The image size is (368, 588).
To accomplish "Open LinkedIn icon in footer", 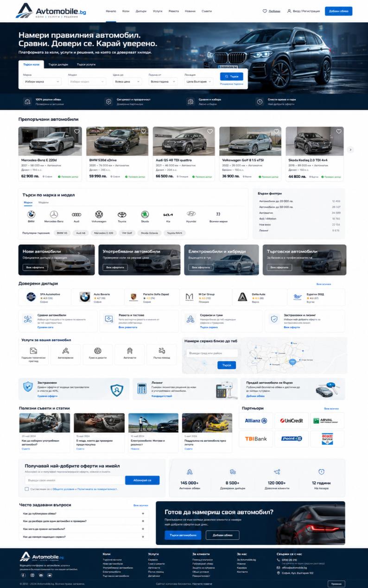I will [50, 575].
